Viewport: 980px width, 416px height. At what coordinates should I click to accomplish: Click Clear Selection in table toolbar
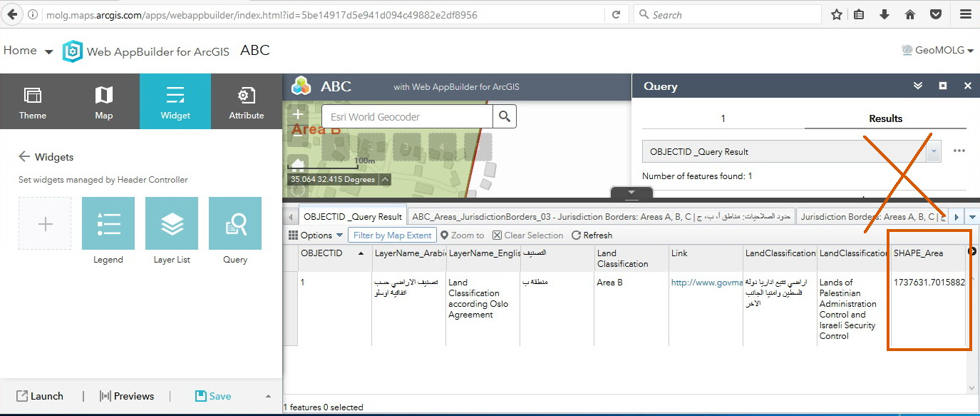pyautogui.click(x=527, y=235)
